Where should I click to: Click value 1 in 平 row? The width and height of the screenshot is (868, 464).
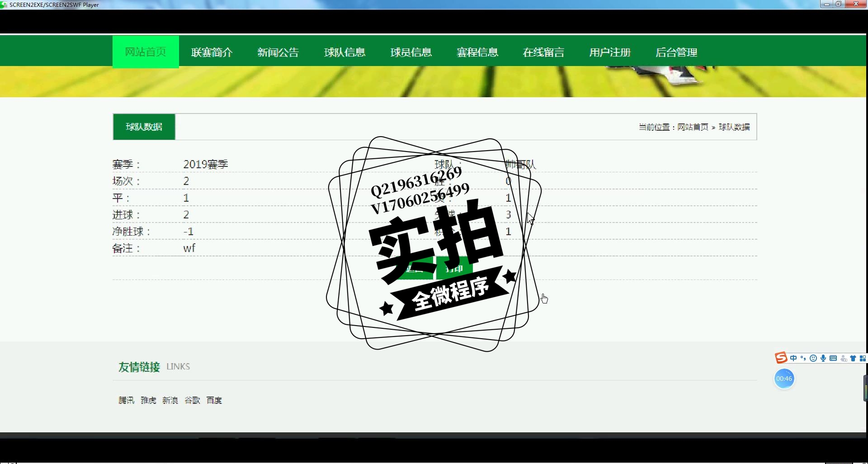pyautogui.click(x=186, y=198)
